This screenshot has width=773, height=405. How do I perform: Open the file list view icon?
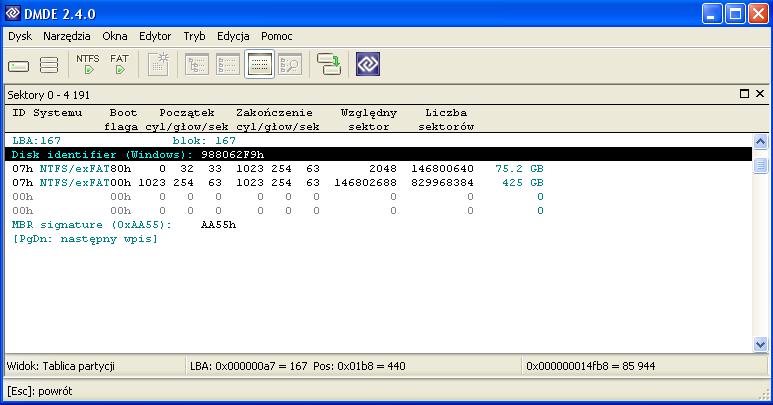[228, 65]
